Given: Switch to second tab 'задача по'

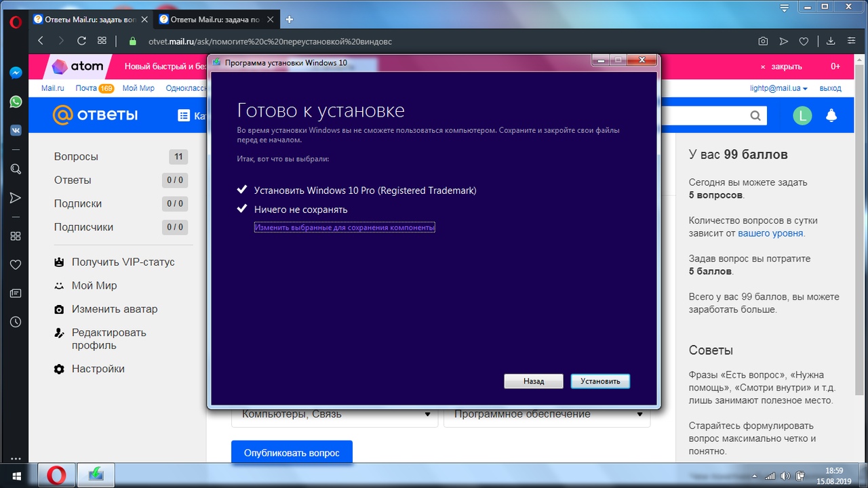Looking at the screenshot, I should tap(210, 19).
